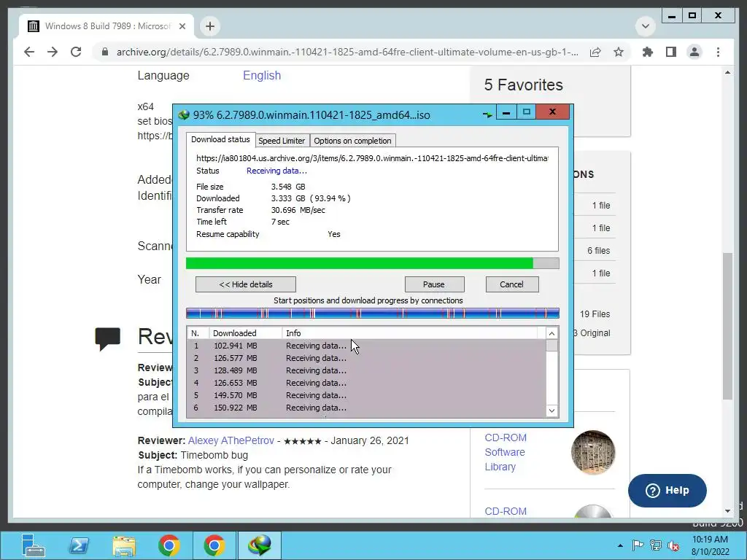This screenshot has width=747, height=560.
Task: Open Server Manager from taskbar
Action: point(34,545)
